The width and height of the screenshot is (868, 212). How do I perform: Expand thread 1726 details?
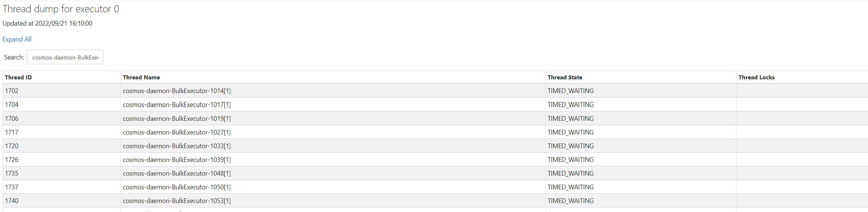coord(177,159)
